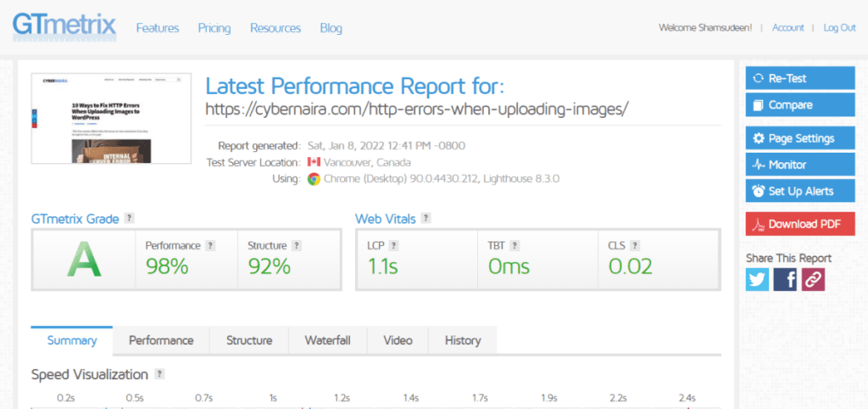Click the GTmetrix logo
The width and height of the screenshot is (868, 409).
(64, 27)
